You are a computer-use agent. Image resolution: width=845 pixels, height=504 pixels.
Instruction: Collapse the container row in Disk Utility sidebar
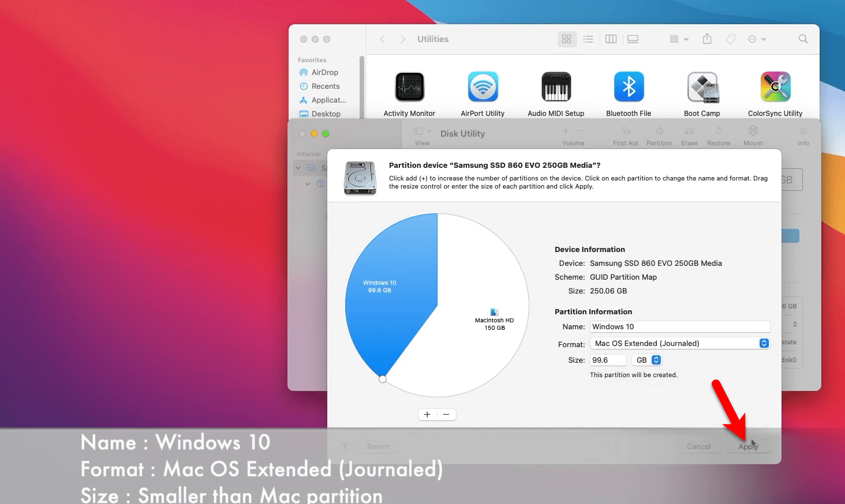pos(308,184)
